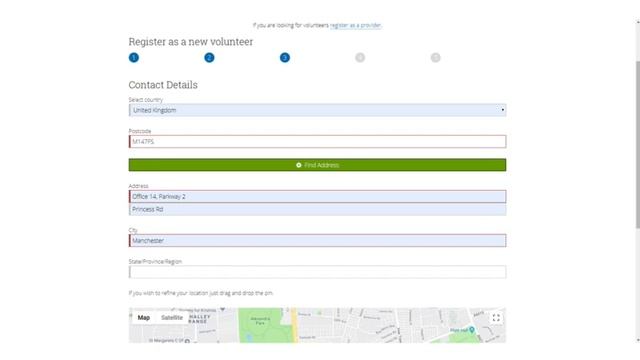The image size is (640, 360).
Task: Click the Alexandra Park green area on map
Action: (265, 325)
